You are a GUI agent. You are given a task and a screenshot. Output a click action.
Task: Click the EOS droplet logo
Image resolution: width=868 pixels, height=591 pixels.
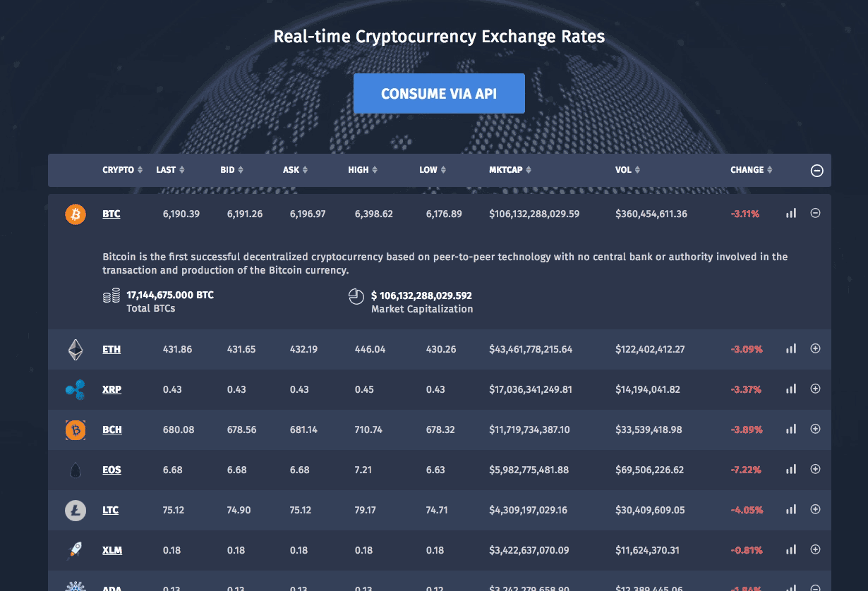pos(76,470)
